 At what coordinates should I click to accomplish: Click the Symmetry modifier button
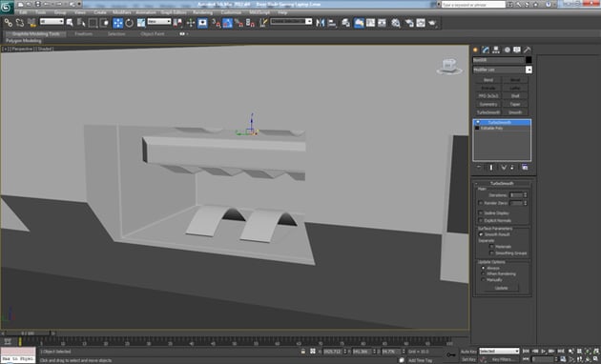pyautogui.click(x=487, y=104)
